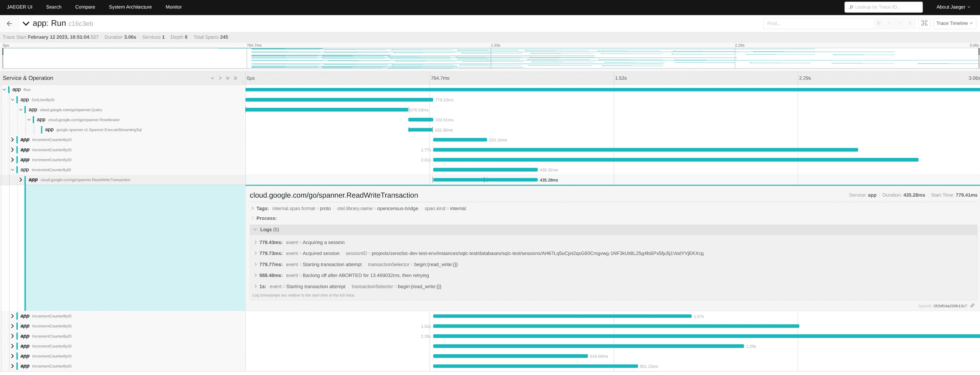The height and width of the screenshot is (375, 980).
Task: Click the Expand All double-chevron icon
Action: click(228, 78)
